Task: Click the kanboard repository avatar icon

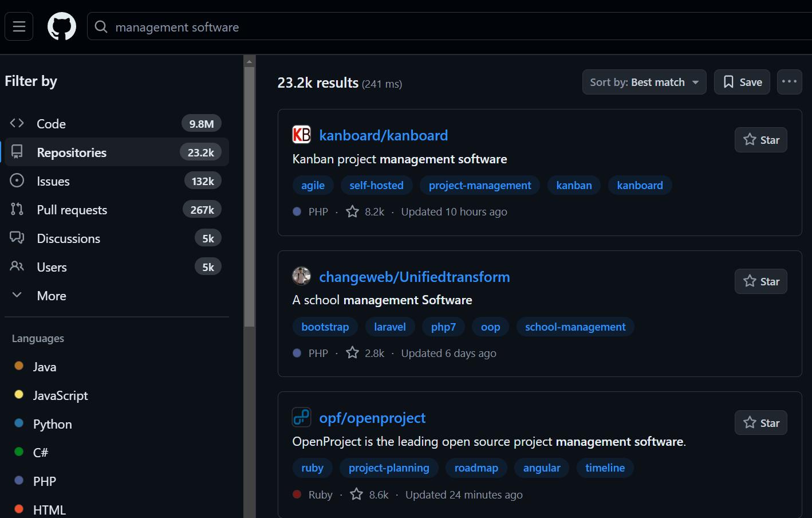Action: [301, 135]
